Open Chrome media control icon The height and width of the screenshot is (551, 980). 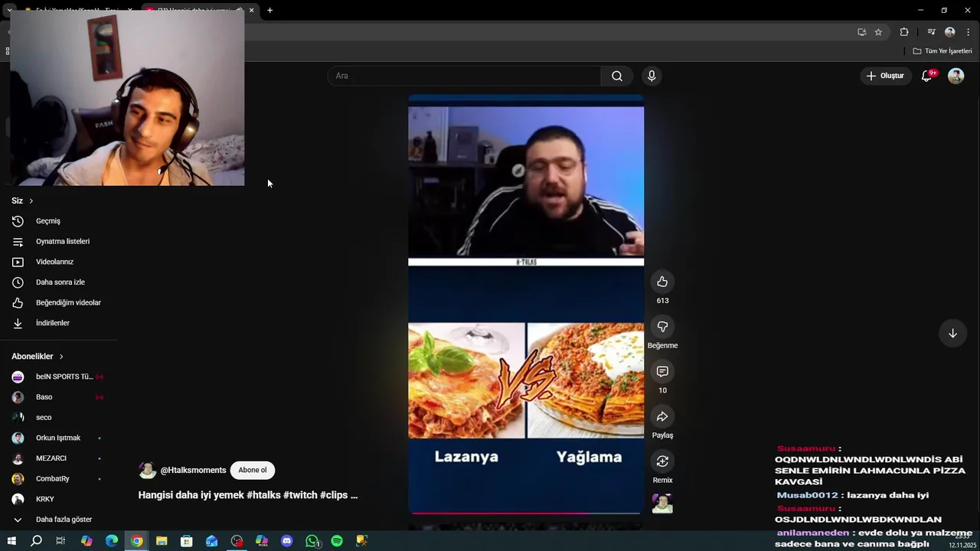click(x=931, y=32)
